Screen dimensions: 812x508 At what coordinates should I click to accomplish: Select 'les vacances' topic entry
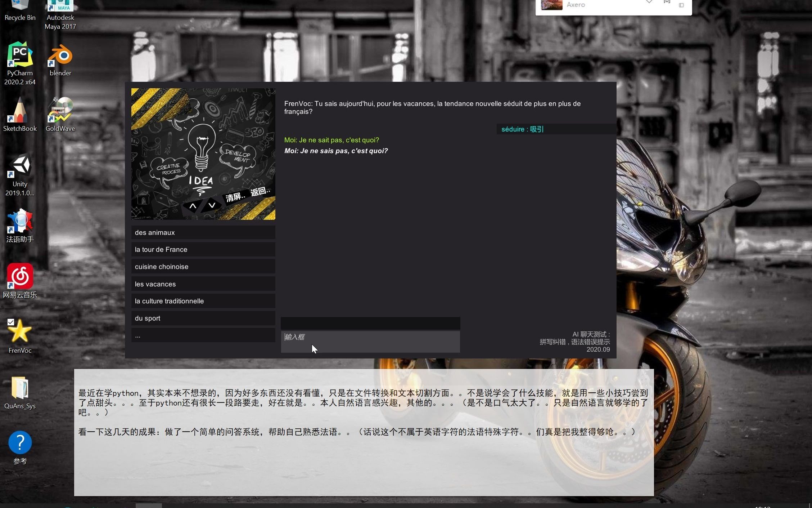[x=203, y=284]
